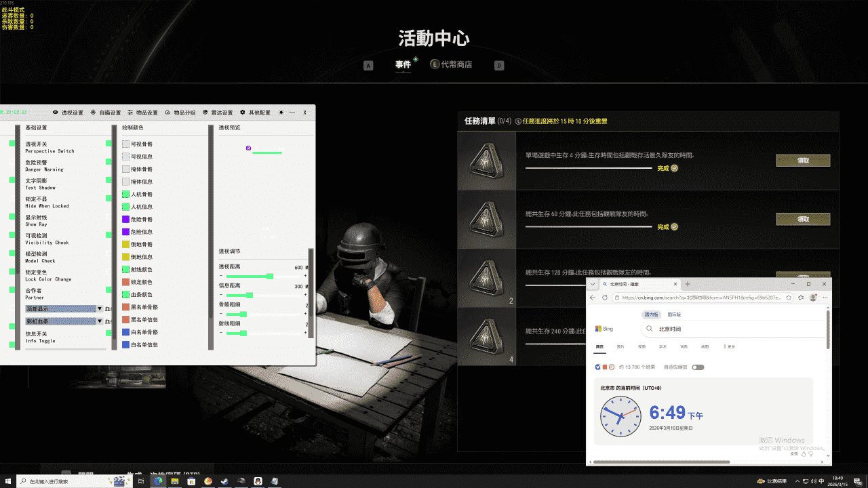Select the 事件 tab in the activity center
Viewport: 868px width, 488px height.
(x=403, y=64)
